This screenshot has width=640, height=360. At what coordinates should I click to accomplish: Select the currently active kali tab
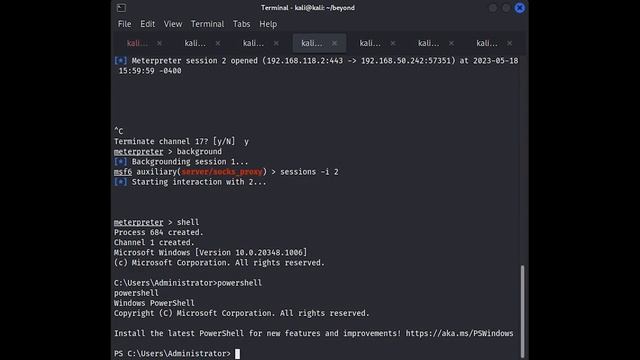coord(312,43)
